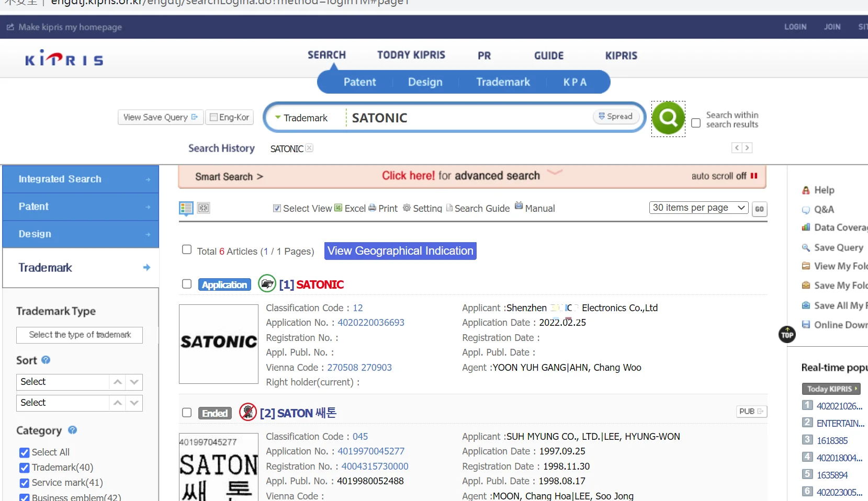Enable Eng-Kor checkbox
Screen dimensions: 868x501
pyautogui.click(x=213, y=117)
